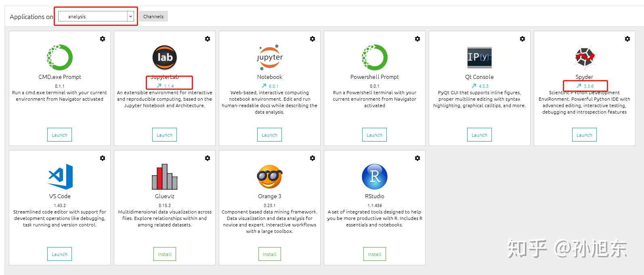Click the update arrow beside Spyder version 3.3.6
The height and width of the screenshot is (275, 644).
(x=579, y=86)
